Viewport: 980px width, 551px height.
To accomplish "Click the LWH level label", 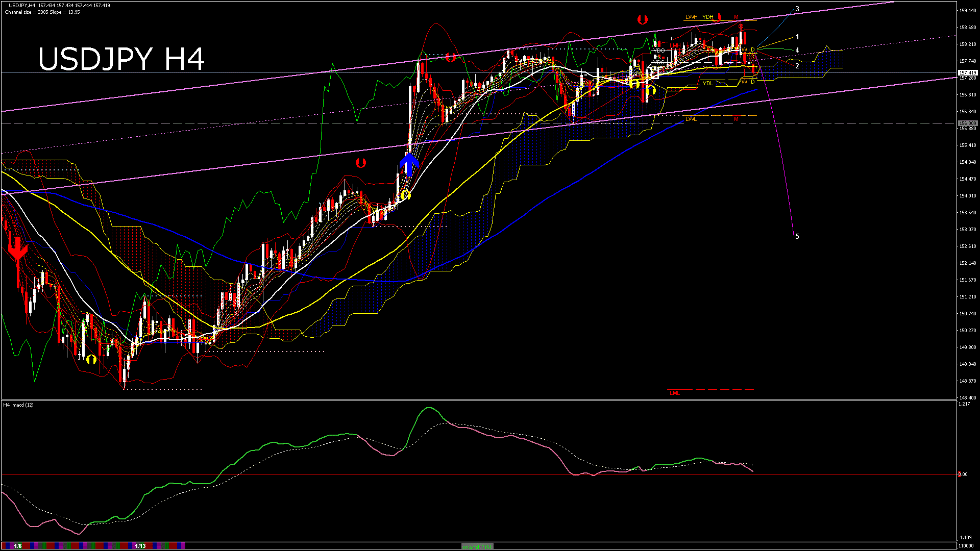I will coord(691,17).
